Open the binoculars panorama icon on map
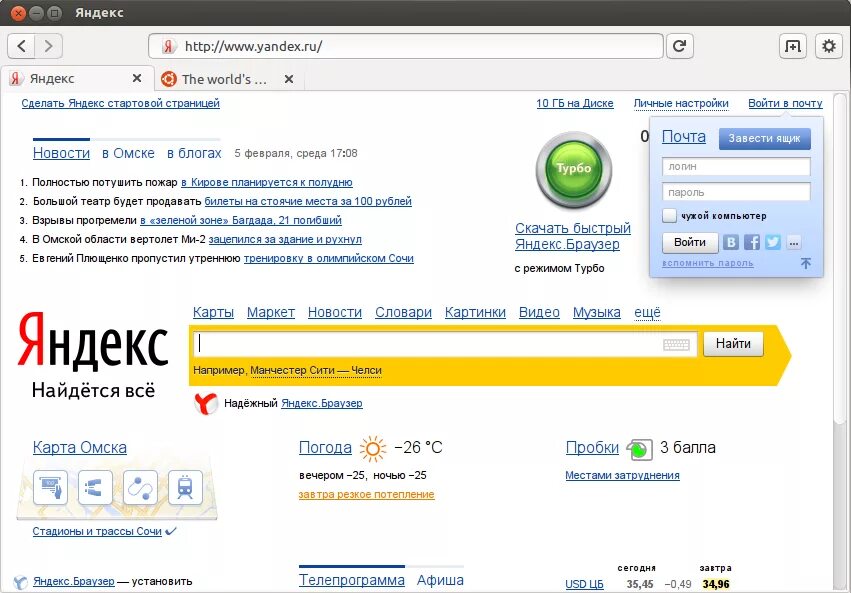 (95, 488)
